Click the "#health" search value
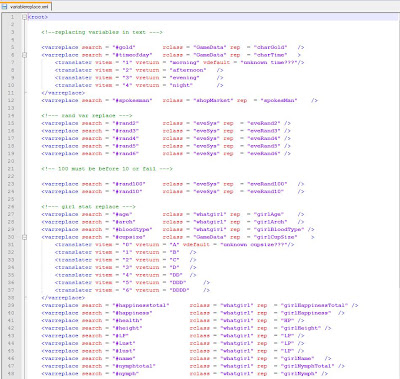400x379 pixels. [127, 321]
